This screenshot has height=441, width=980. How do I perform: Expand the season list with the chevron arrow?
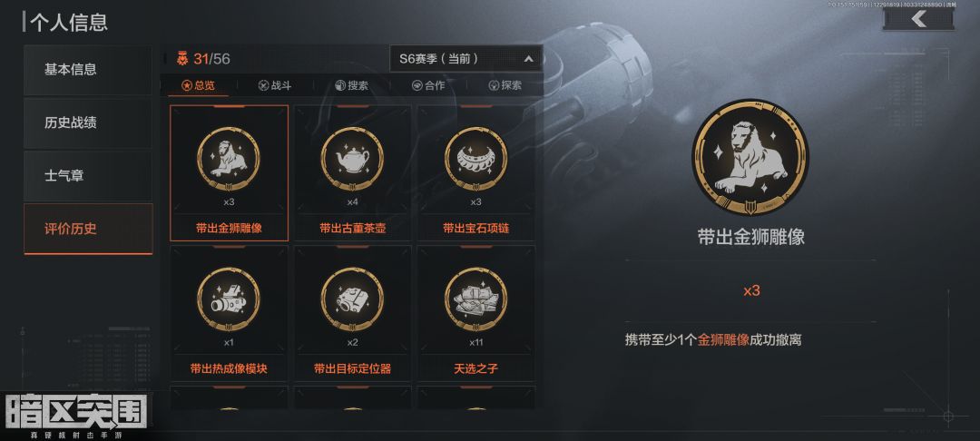pyautogui.click(x=528, y=59)
